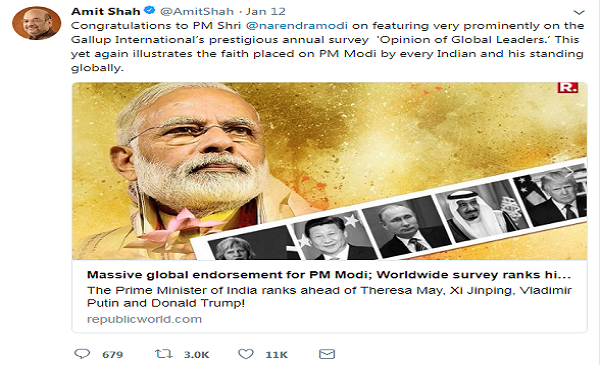600x365 pixels.
Task: View the 679 replies count
Action: coord(112,355)
